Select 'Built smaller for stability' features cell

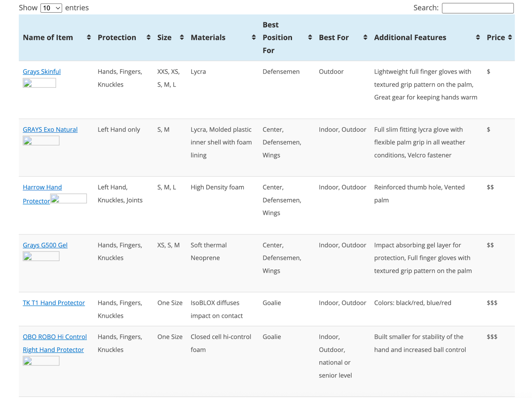tap(420, 343)
